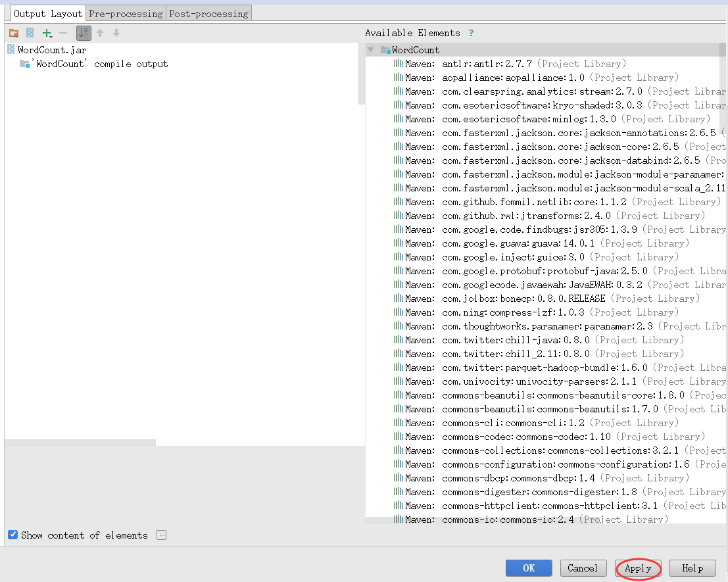
Task: Open the green Add Copy of dropdown
Action: click(47, 33)
